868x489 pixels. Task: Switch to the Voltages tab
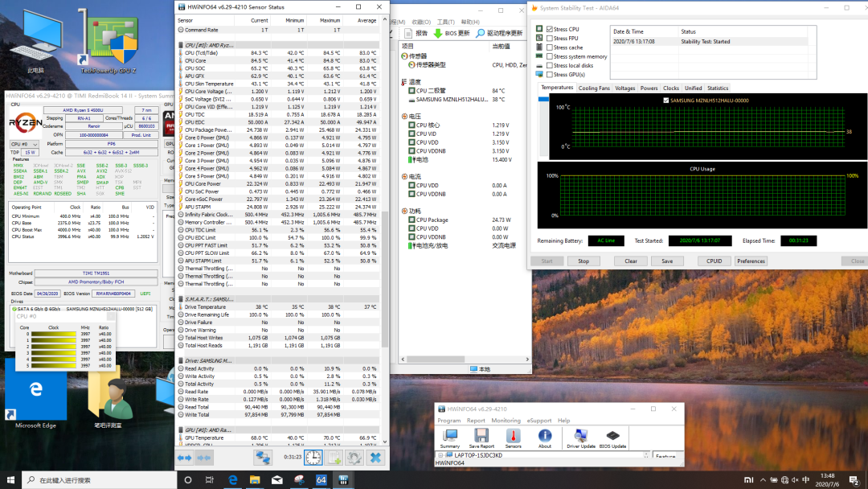(625, 88)
